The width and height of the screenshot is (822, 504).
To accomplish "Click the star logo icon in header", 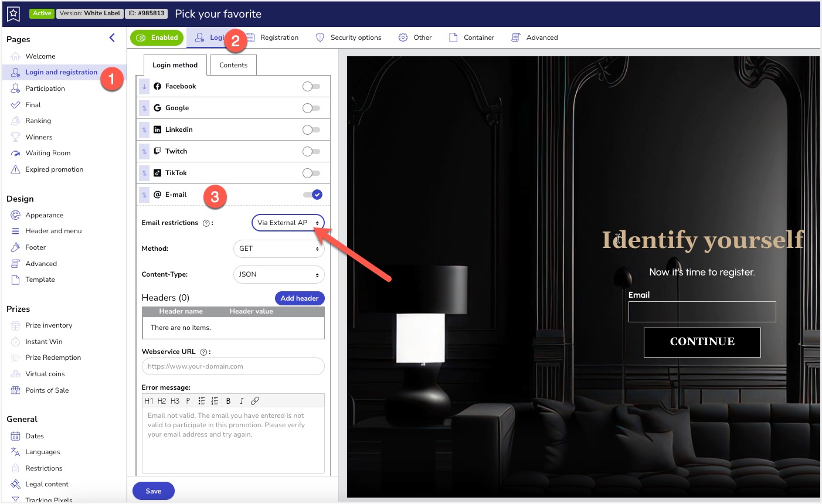I will click(x=13, y=13).
